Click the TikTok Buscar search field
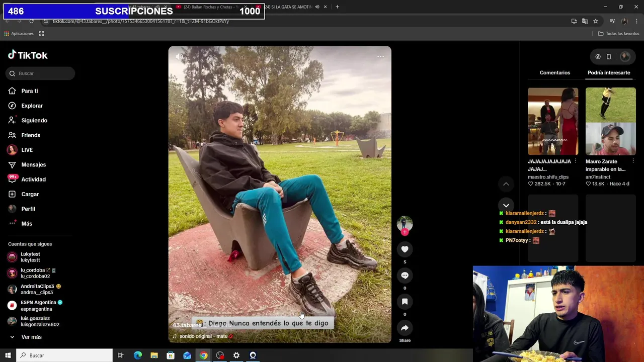Screen dimensions: 644x362 40,73
